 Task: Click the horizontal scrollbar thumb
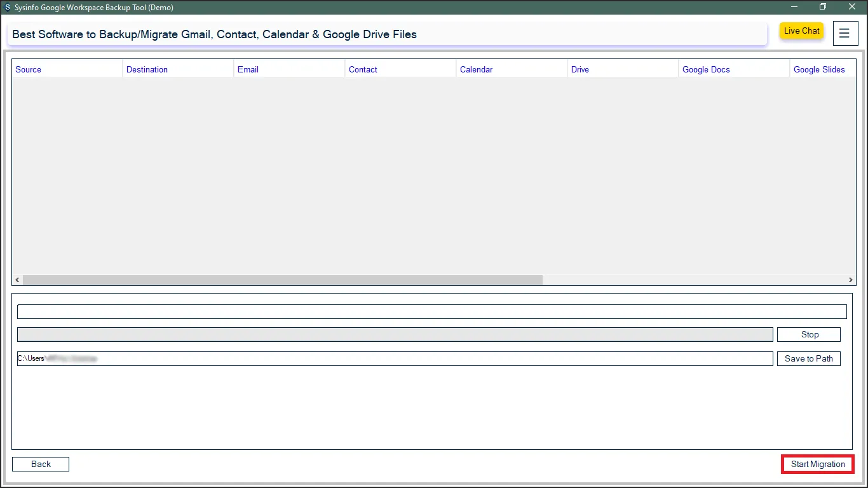pyautogui.click(x=283, y=280)
